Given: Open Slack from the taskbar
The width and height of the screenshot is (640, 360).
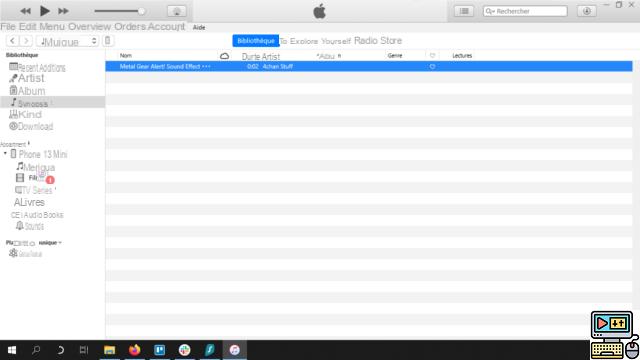Looking at the screenshot, I should click(x=184, y=350).
